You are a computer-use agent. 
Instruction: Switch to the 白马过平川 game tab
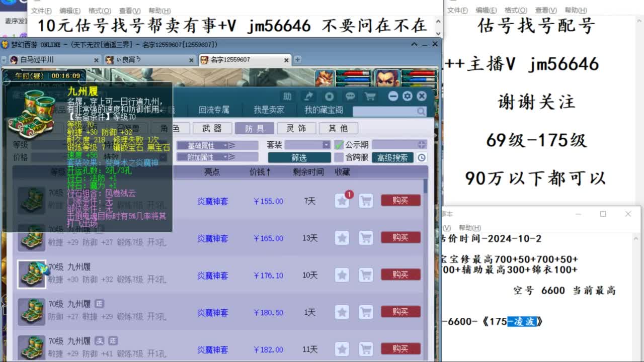click(54, 60)
